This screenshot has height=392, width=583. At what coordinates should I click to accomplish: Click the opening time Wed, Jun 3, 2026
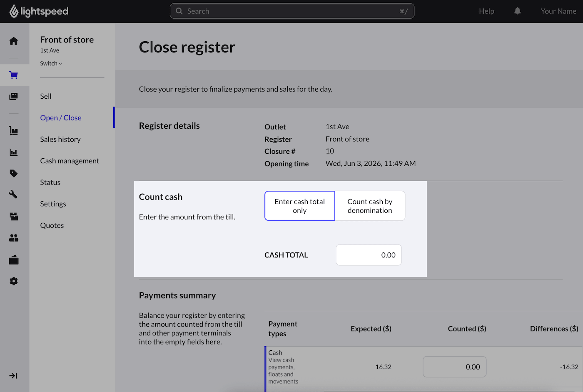pos(371,163)
